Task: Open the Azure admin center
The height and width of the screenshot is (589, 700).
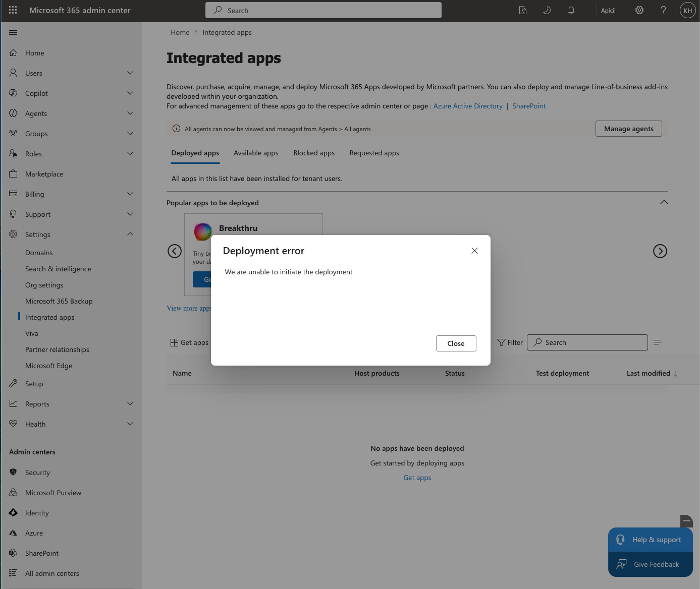Action: point(72,533)
